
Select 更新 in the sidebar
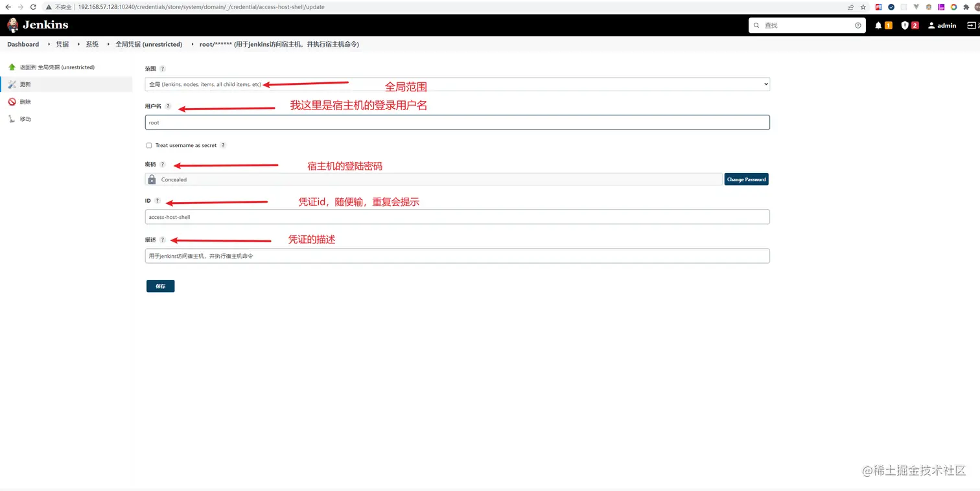(66, 84)
